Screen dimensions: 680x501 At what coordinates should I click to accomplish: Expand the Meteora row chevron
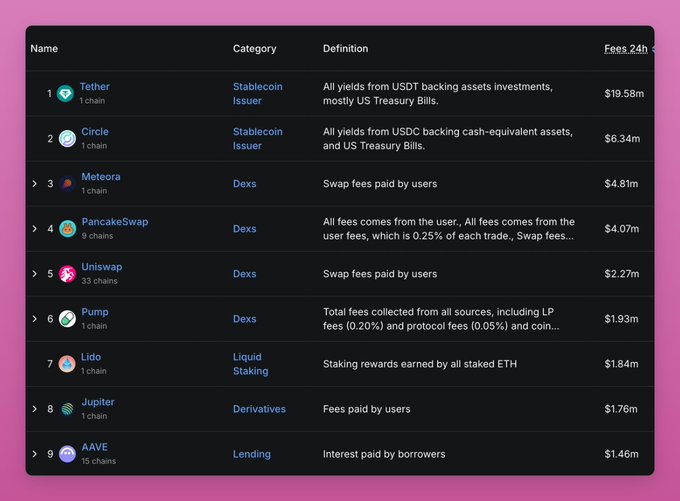35,184
